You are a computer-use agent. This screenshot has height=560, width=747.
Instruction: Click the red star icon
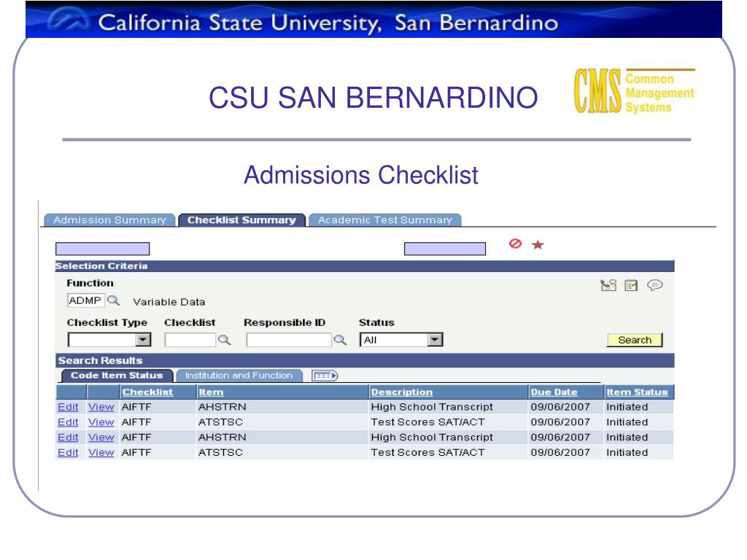tap(538, 245)
